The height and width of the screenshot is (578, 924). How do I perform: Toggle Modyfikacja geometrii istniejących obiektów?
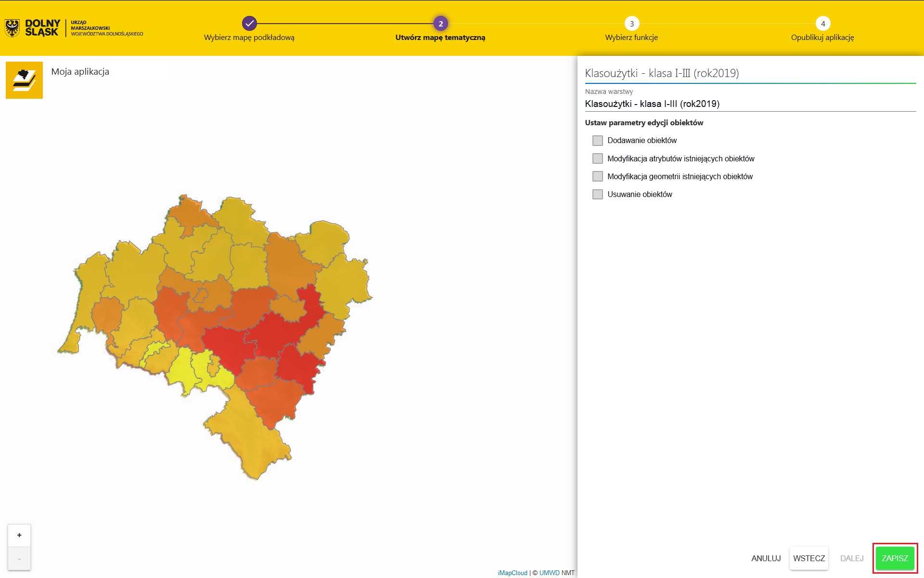pos(597,176)
